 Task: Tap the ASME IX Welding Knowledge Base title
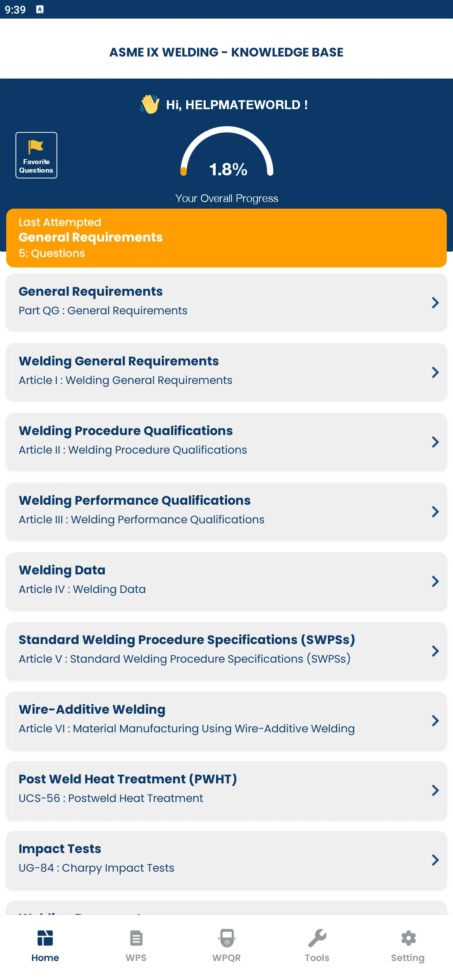click(x=226, y=52)
